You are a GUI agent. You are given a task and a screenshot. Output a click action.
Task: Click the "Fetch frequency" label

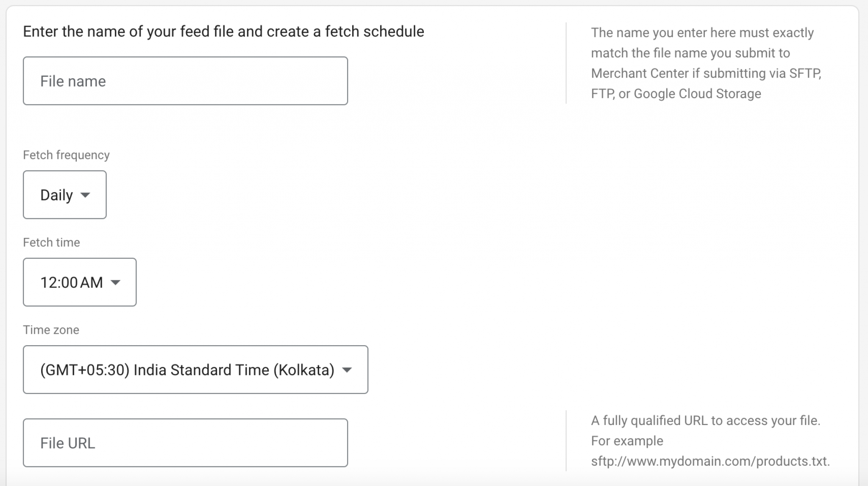pos(66,155)
